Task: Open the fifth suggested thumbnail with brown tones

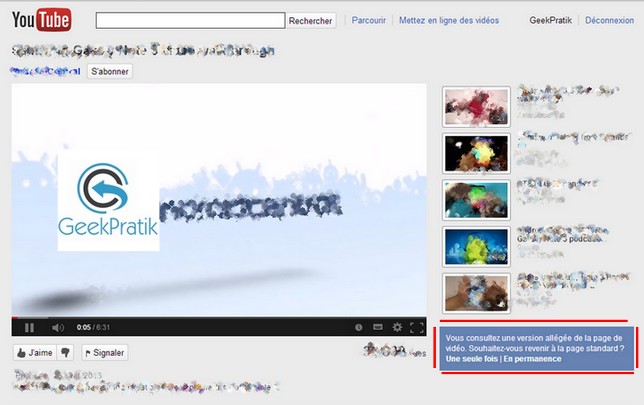Action: pyautogui.click(x=476, y=293)
